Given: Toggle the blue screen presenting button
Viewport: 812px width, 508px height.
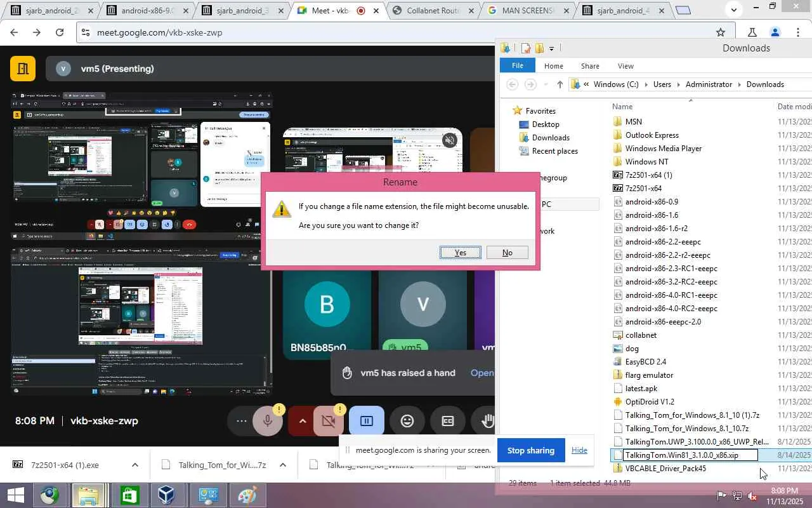Looking at the screenshot, I should coord(367,420).
